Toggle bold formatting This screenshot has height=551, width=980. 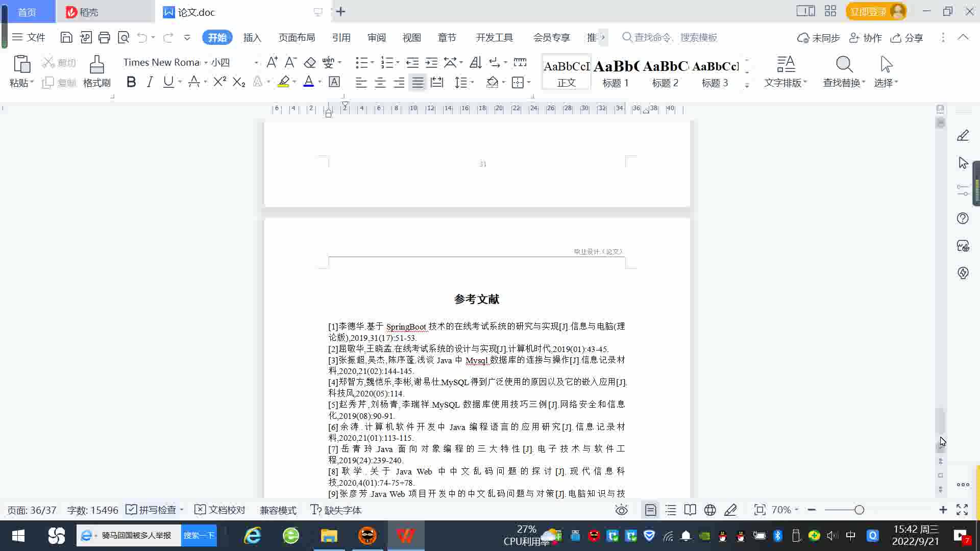point(131,82)
